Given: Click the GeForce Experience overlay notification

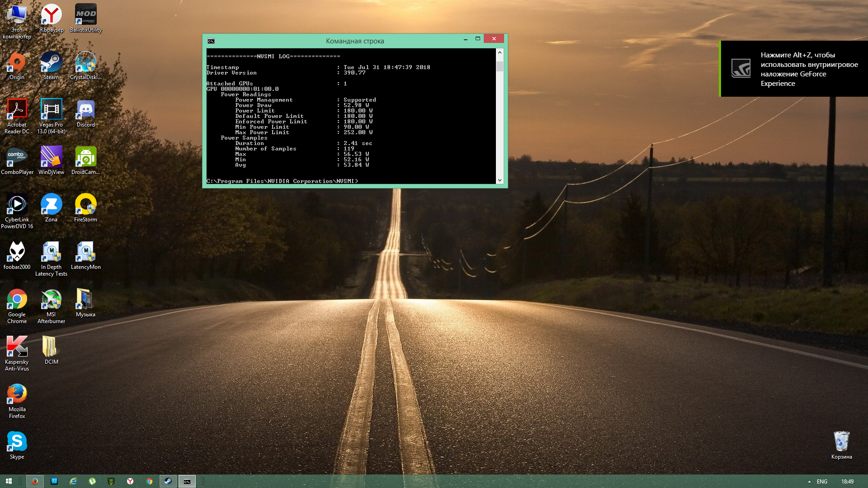Looking at the screenshot, I should coord(794,69).
